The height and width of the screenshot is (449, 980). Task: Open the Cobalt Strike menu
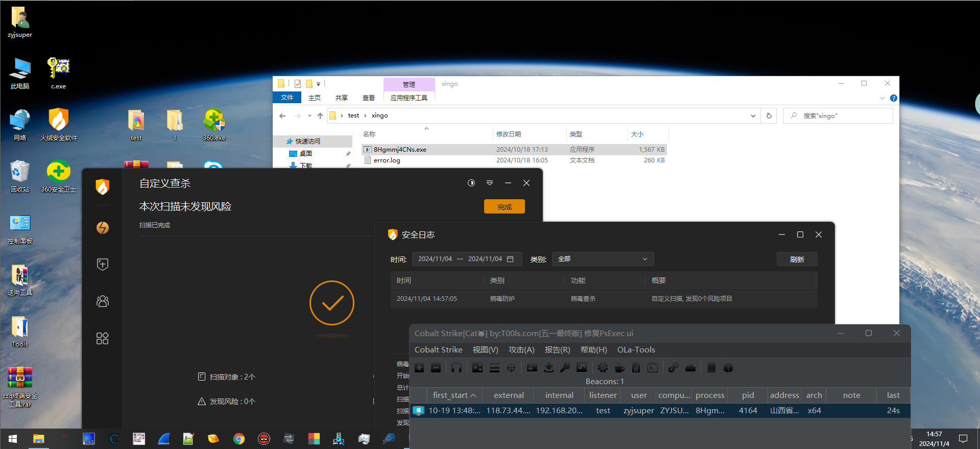pyautogui.click(x=438, y=350)
